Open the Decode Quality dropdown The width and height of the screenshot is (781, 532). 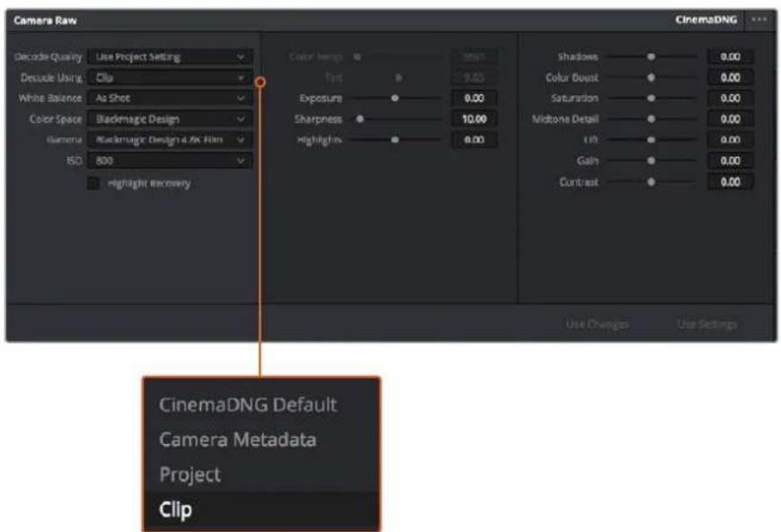point(170,57)
